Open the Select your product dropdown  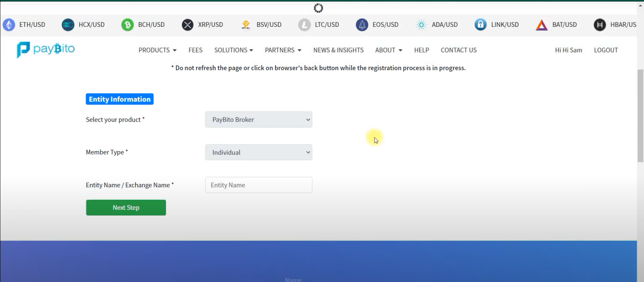tap(259, 120)
